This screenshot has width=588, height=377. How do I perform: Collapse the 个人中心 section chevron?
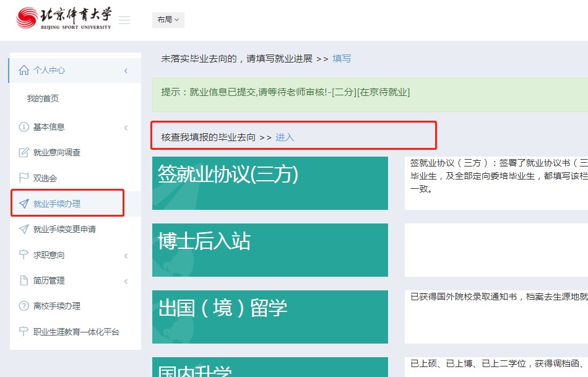(x=126, y=71)
